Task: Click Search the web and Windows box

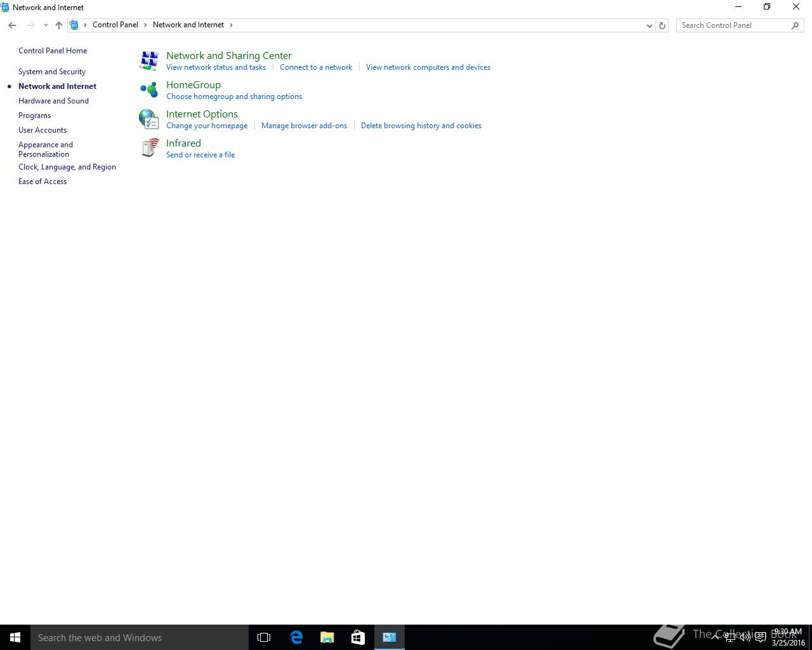Action: [140, 637]
